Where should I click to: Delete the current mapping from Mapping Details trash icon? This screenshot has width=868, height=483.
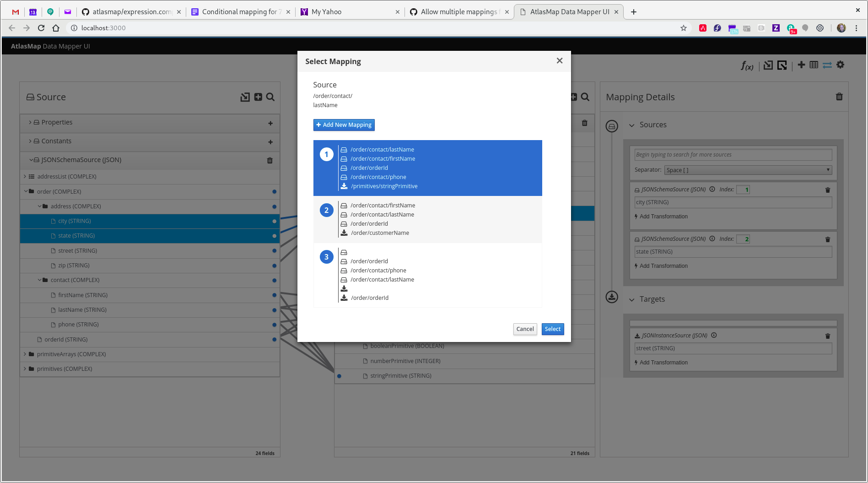[839, 97]
